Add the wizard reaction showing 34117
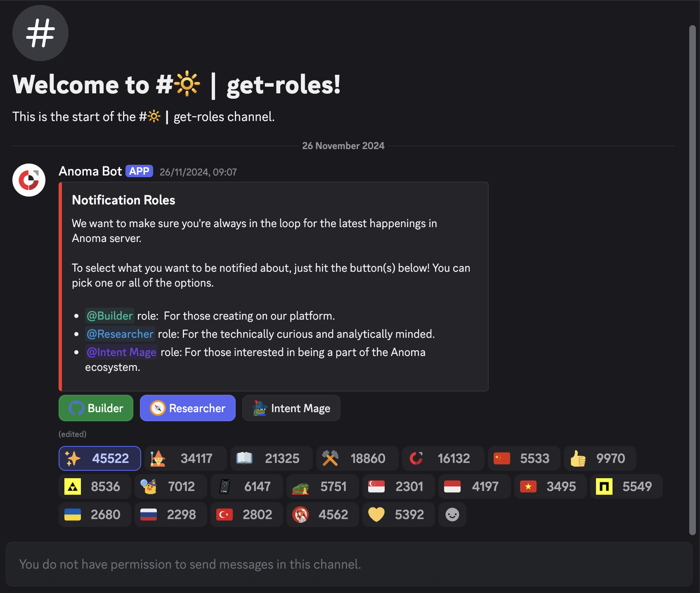 pyautogui.click(x=185, y=458)
